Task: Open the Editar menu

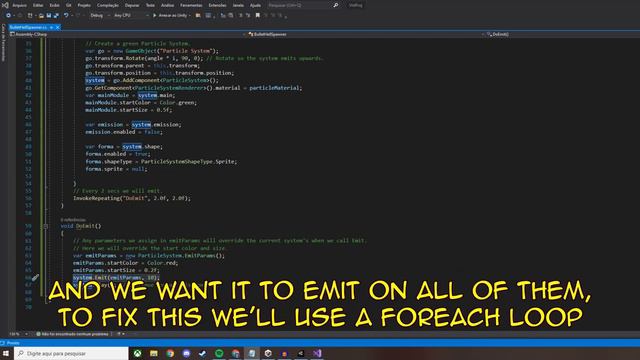Action: pos(38,5)
